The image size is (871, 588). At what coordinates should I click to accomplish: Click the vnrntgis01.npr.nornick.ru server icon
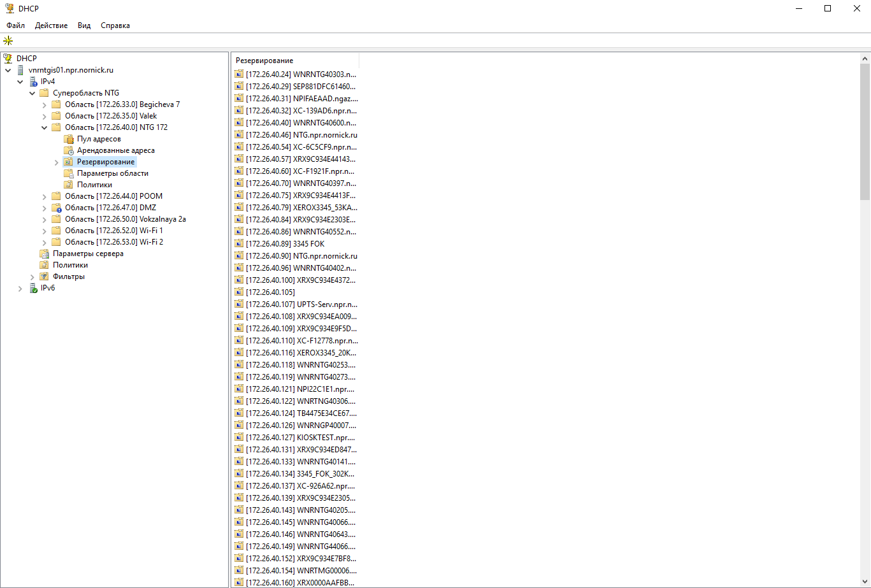[20, 70]
